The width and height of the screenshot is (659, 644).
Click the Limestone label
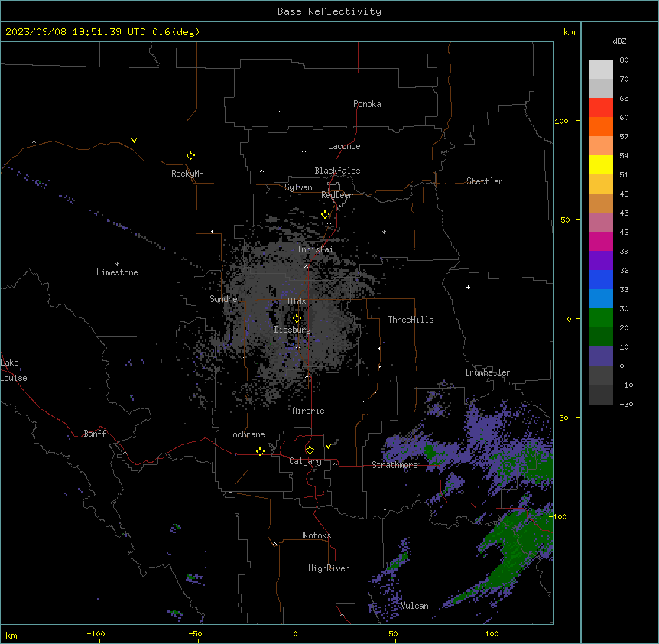(x=117, y=272)
